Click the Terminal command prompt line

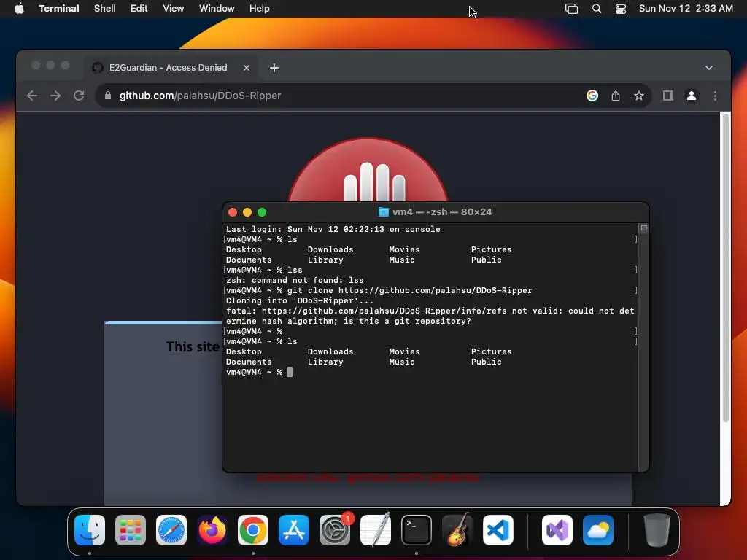(259, 372)
